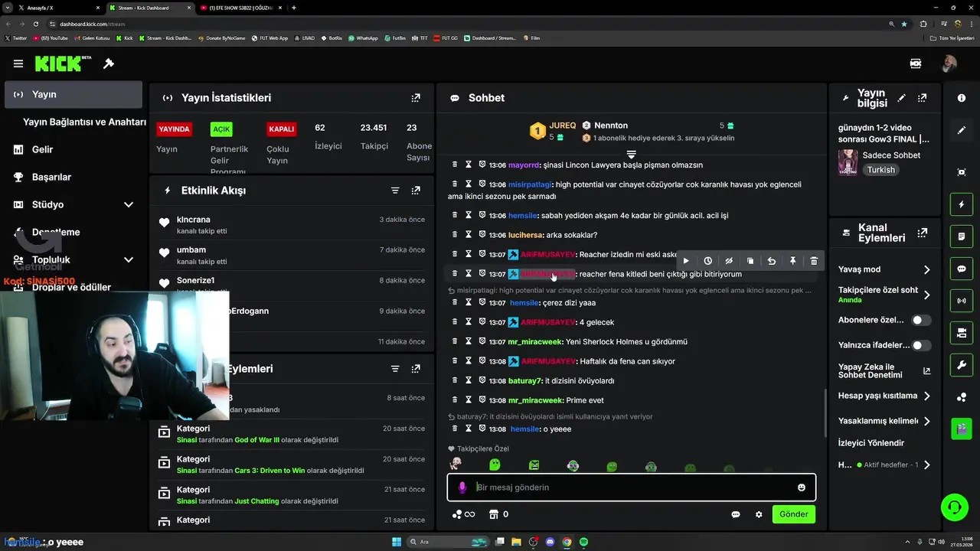Open Discord from the Windows taskbar
This screenshot has width=980, height=551.
tap(550, 542)
